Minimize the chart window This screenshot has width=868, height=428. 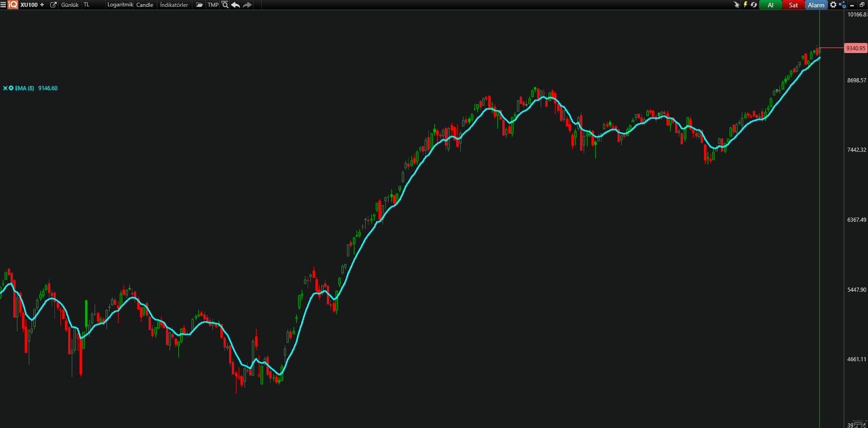coord(852,5)
